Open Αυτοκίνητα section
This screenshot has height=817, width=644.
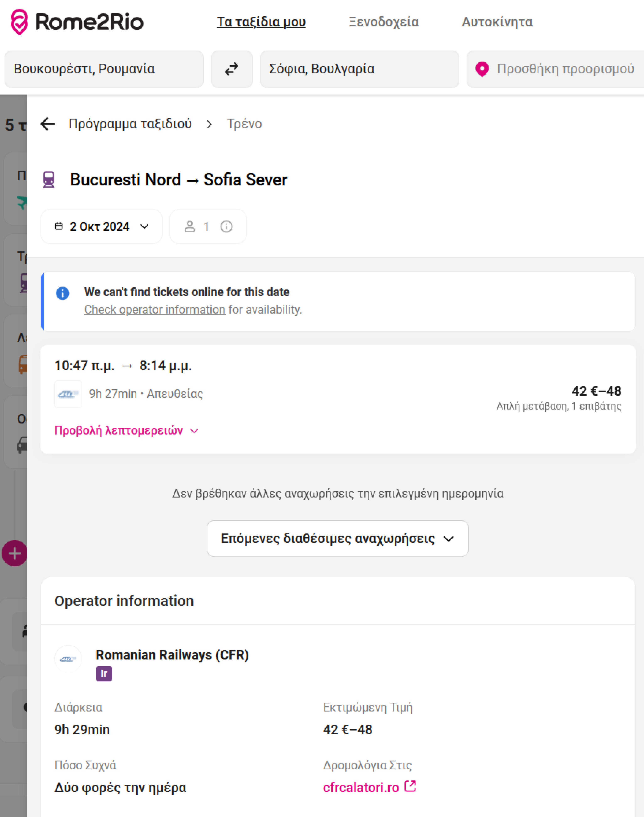point(497,22)
